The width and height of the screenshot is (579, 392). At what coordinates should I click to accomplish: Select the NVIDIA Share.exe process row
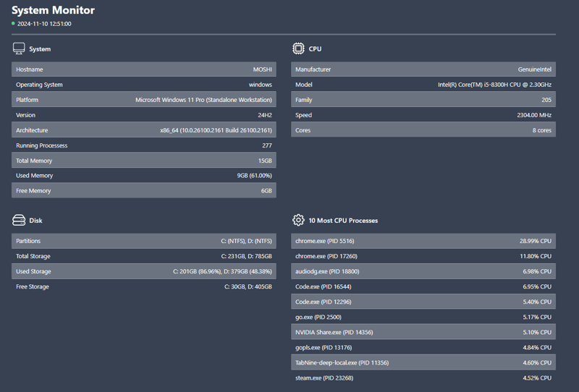(x=423, y=332)
